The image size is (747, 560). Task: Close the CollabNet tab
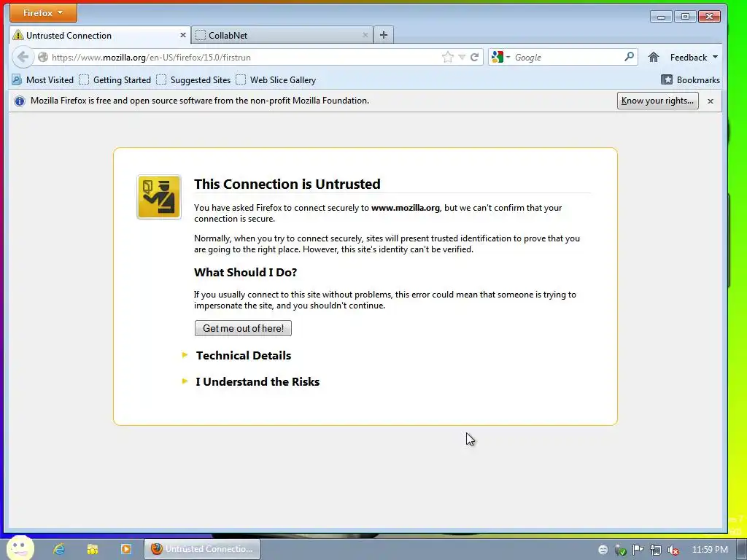coord(365,35)
